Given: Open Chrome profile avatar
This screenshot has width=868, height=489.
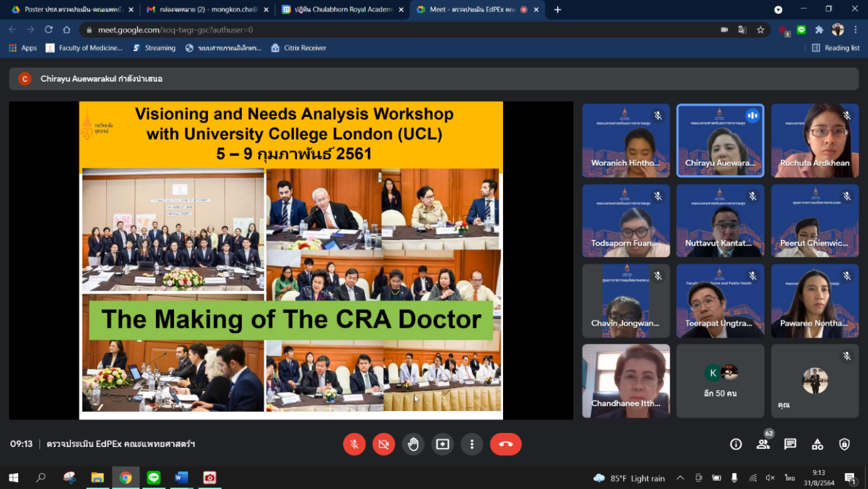Looking at the screenshot, I should 838,30.
